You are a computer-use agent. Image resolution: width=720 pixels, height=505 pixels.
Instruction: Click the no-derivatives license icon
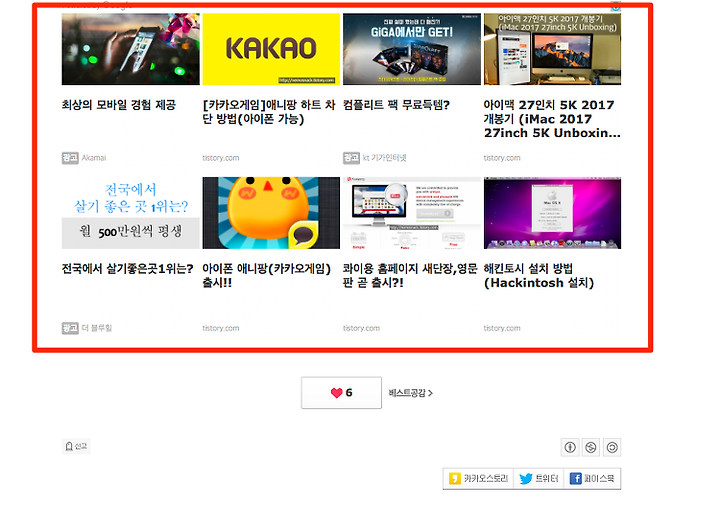tap(612, 447)
